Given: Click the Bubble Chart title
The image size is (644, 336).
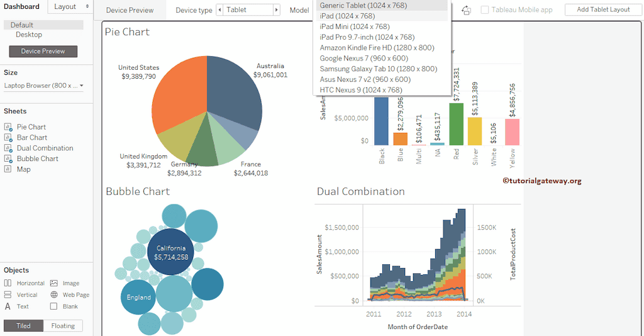Looking at the screenshot, I should pyautogui.click(x=138, y=191).
